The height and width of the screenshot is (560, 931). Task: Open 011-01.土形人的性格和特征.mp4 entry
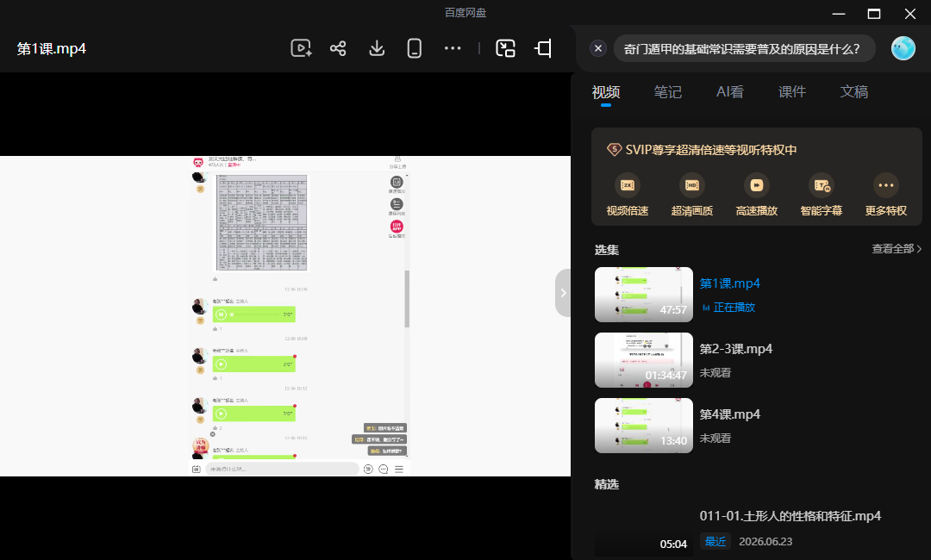(790, 516)
